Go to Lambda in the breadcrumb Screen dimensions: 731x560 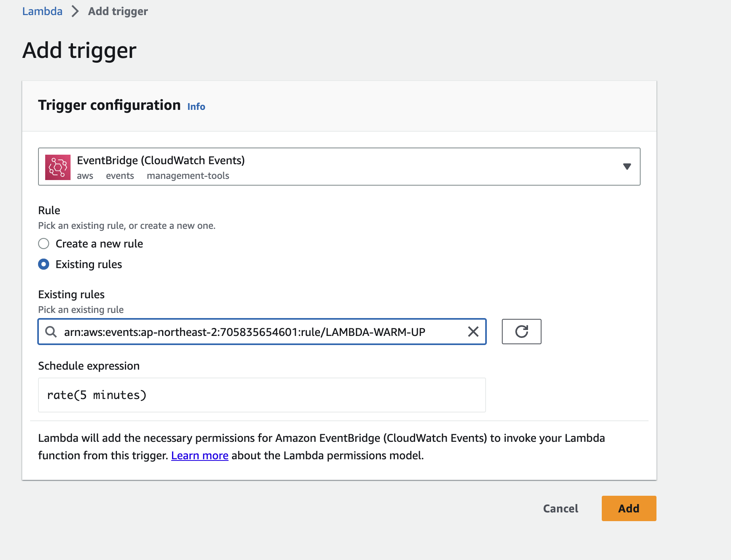42,12
